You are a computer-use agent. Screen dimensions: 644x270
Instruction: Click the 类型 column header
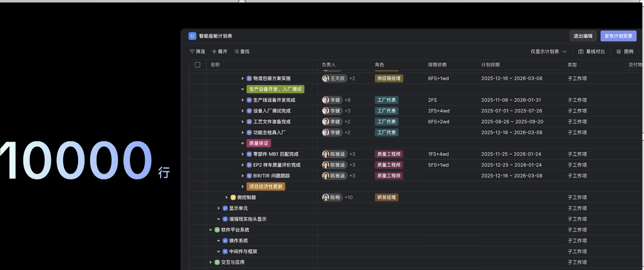point(573,64)
